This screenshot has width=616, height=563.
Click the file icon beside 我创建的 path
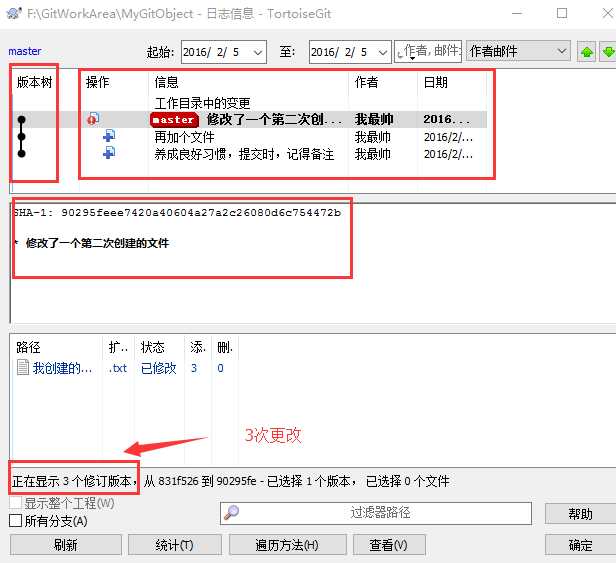[23, 368]
